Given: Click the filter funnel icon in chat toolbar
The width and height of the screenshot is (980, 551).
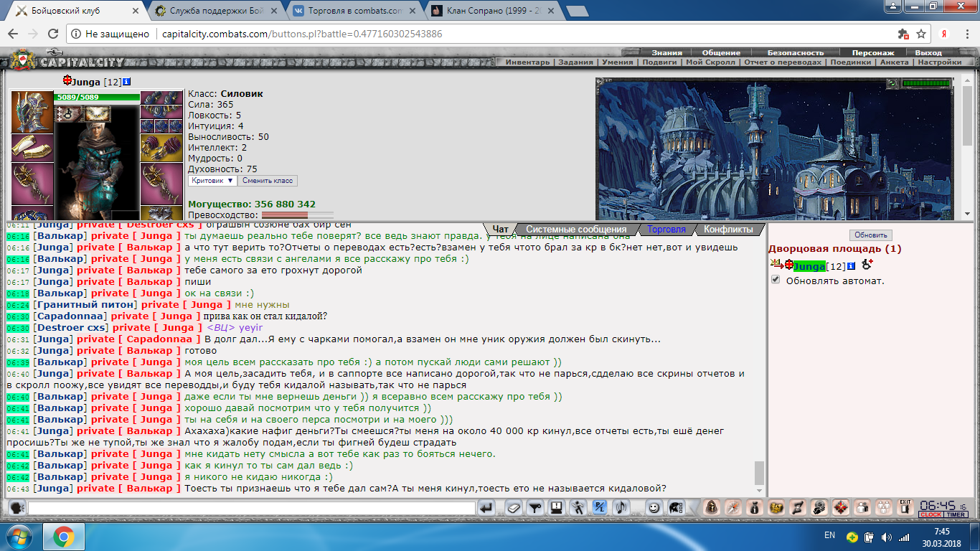Looking at the screenshot, I should click(534, 508).
